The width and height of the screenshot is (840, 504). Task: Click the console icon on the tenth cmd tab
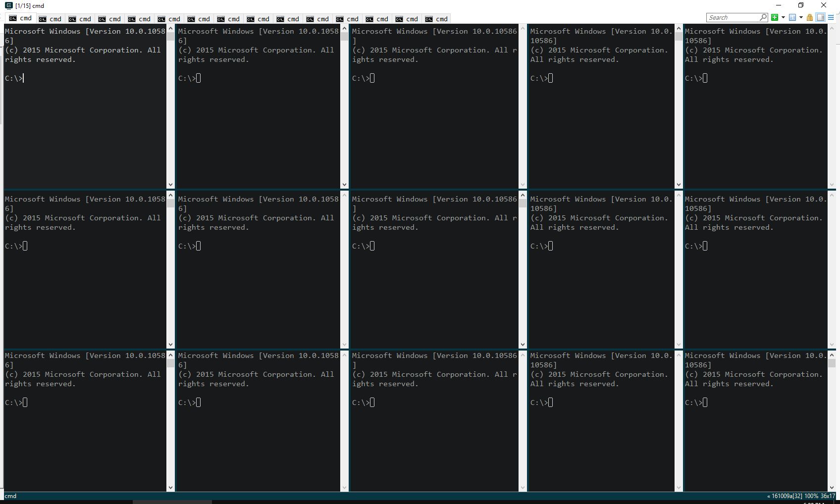click(x=280, y=19)
